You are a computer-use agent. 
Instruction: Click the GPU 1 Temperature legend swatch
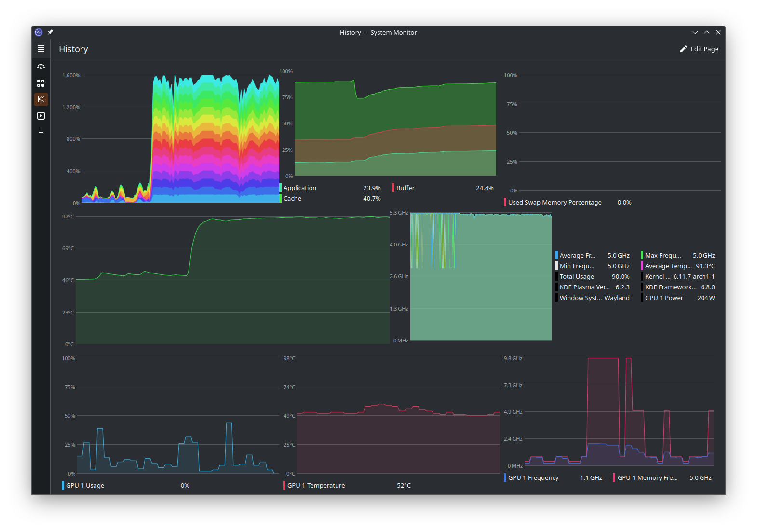284,485
